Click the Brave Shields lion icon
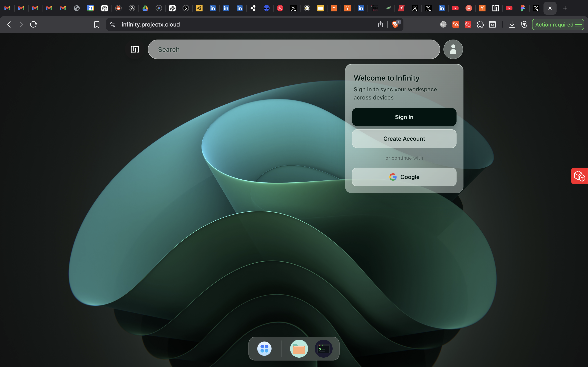This screenshot has width=588, height=367. pos(395,24)
